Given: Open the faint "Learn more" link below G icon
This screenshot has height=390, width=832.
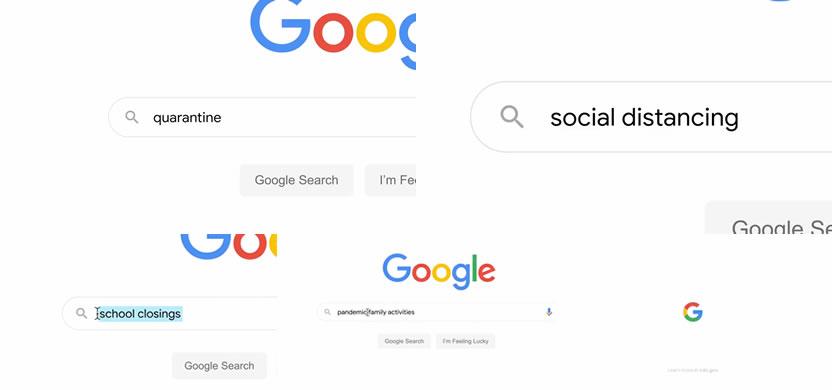Looking at the screenshot, I should [692, 370].
